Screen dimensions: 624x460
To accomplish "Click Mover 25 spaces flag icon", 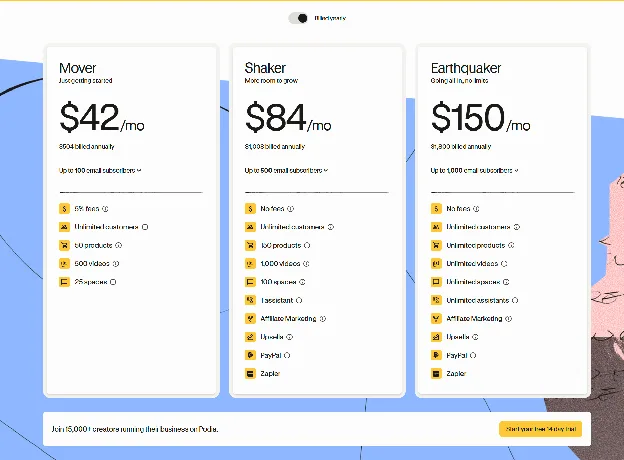I will pyautogui.click(x=64, y=282).
